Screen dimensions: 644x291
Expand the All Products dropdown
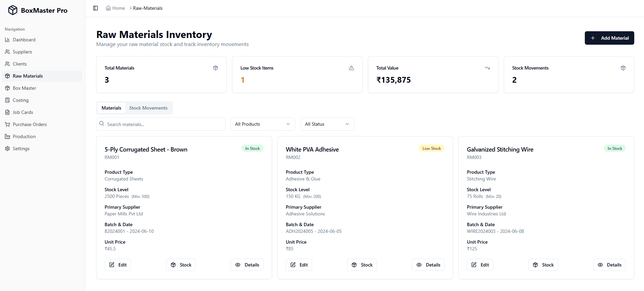point(263,124)
